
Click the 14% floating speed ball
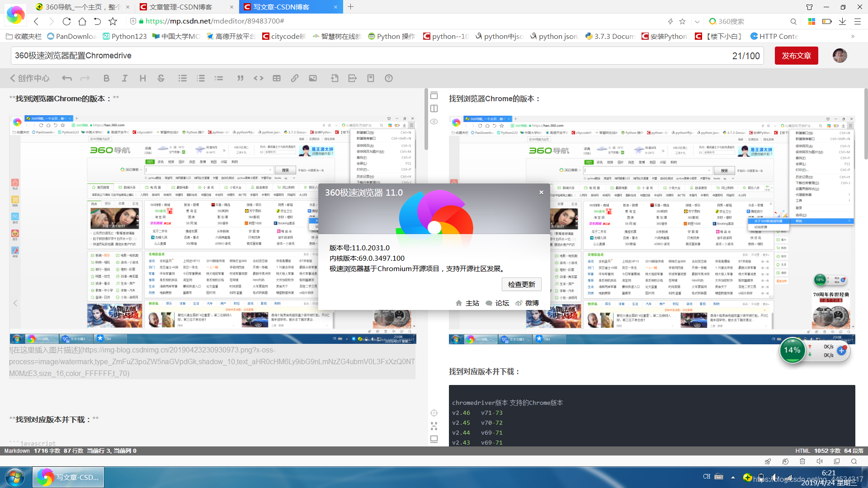click(793, 350)
